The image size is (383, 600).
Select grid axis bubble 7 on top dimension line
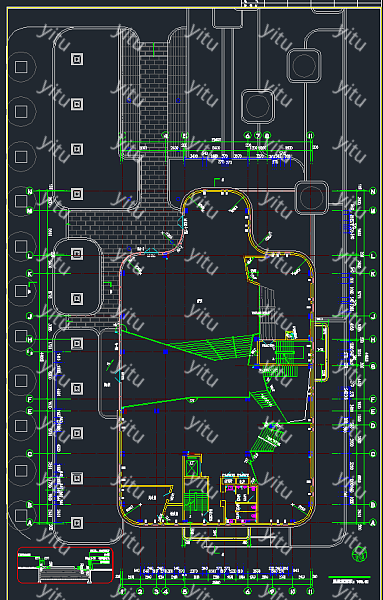(258, 135)
